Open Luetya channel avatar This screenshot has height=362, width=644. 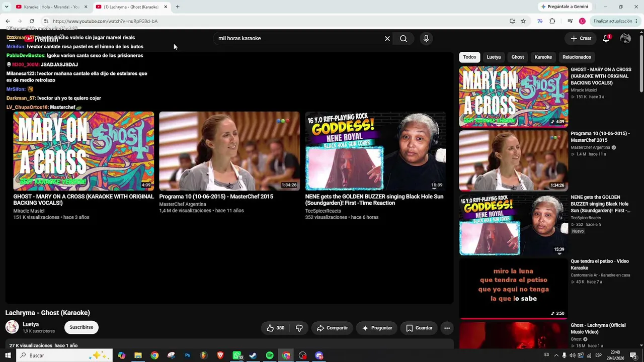[12, 327]
